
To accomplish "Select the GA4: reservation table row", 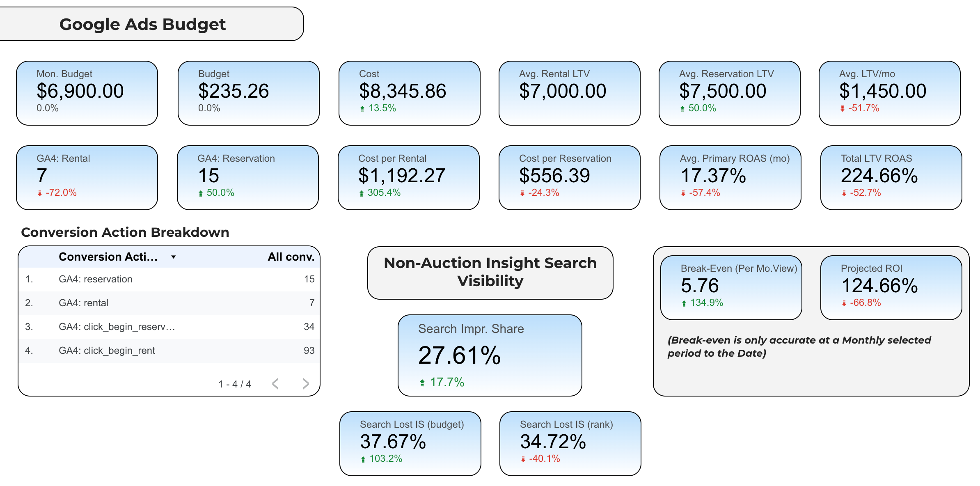I will (169, 279).
